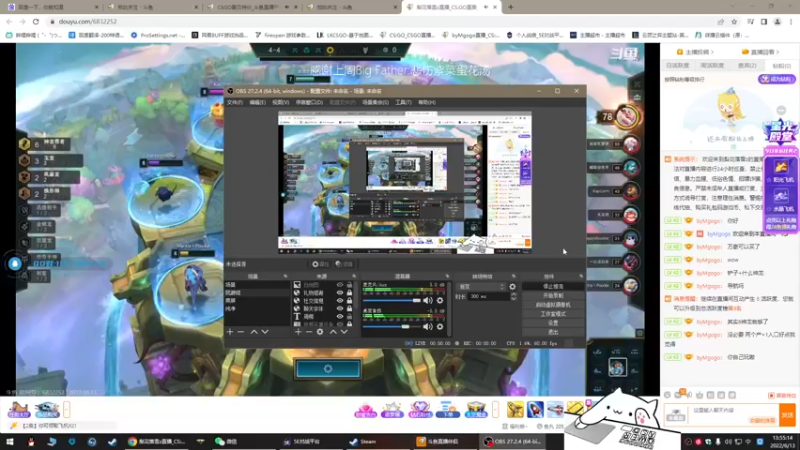Click Exit button in OBS controls
This screenshot has height=450, width=800.
click(553, 332)
